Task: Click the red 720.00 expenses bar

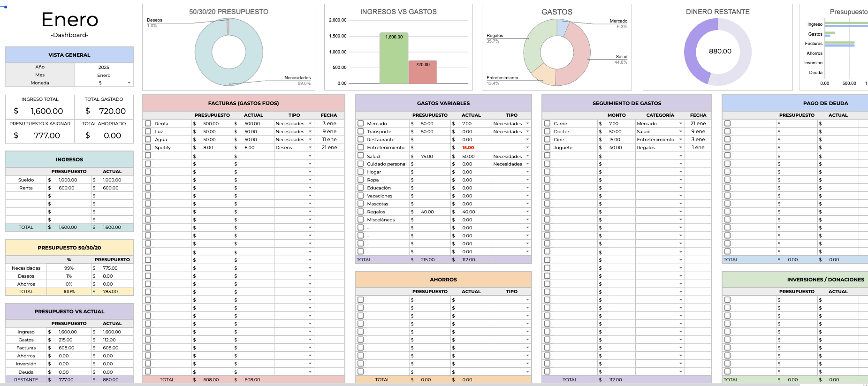Action: pos(423,72)
